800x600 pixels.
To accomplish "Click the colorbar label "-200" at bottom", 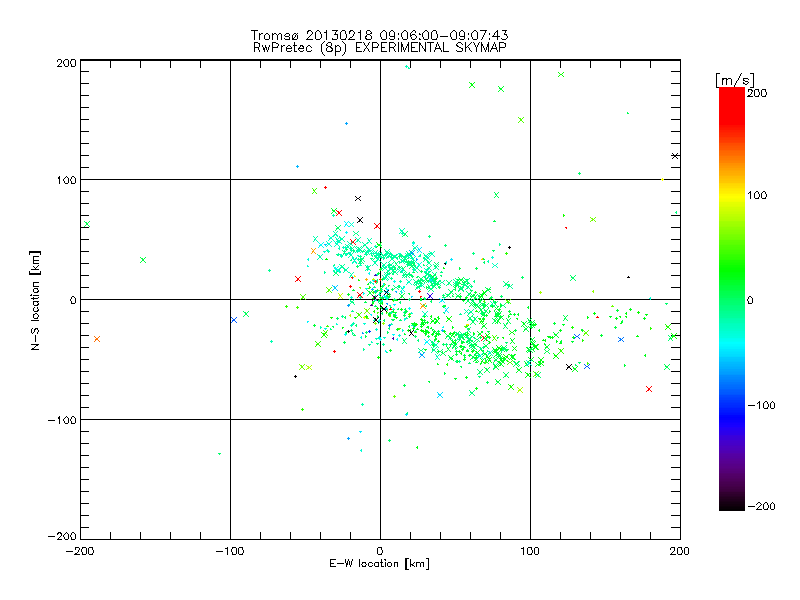I will [x=761, y=506].
